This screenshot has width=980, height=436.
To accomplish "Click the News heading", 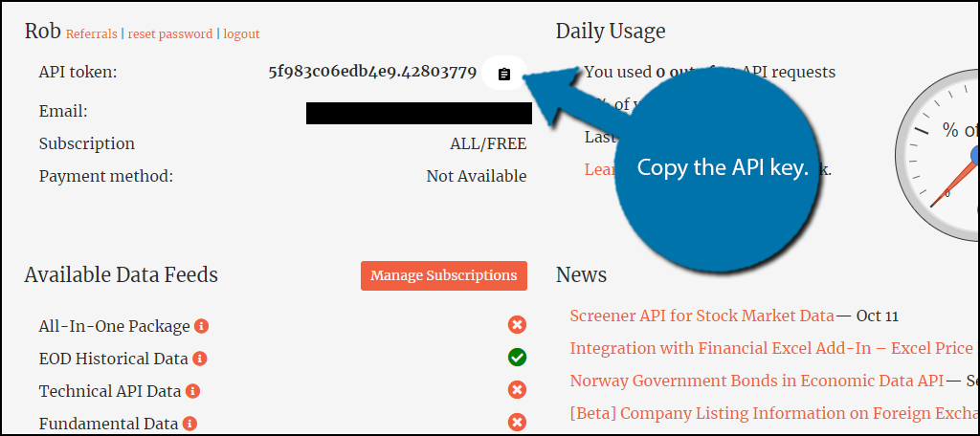I will 581,274.
